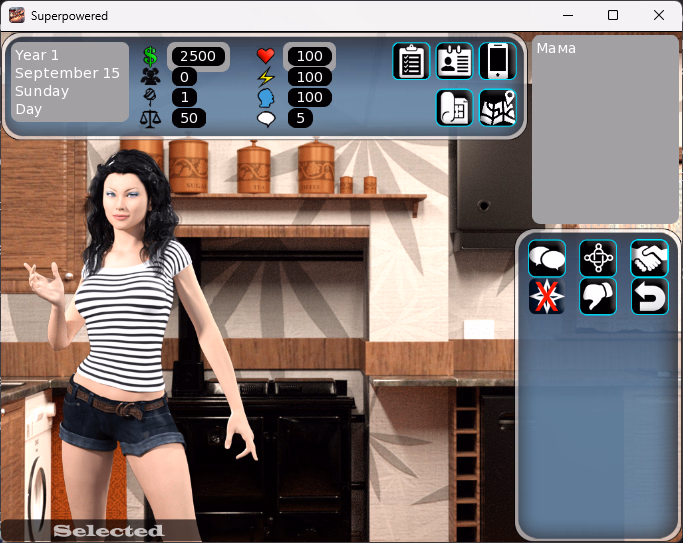Click the date panel showing September 15

tap(70, 82)
